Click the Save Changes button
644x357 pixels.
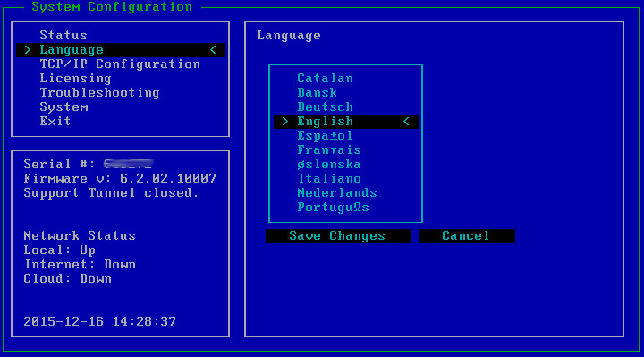pyautogui.click(x=337, y=236)
